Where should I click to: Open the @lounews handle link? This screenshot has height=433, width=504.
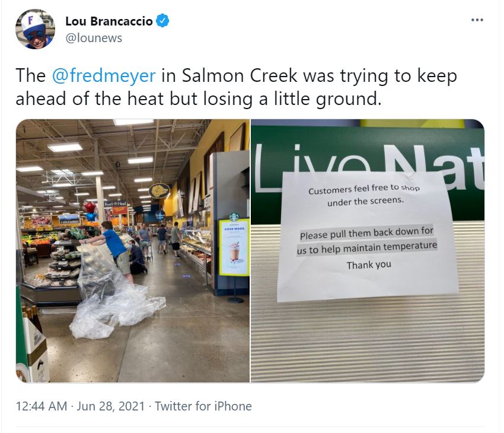coord(94,38)
